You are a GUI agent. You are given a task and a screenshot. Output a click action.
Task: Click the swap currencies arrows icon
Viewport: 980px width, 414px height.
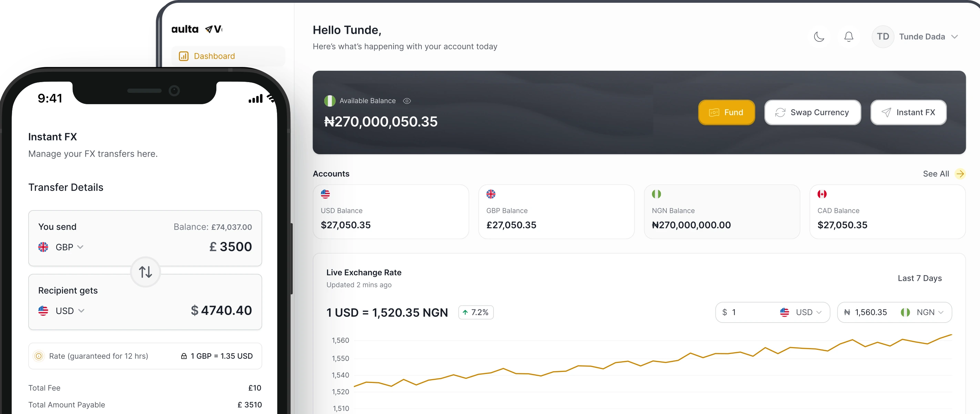pyautogui.click(x=145, y=272)
